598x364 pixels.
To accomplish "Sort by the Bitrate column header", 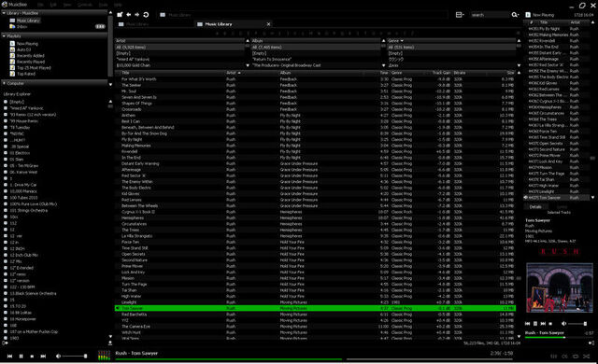I will pos(460,73).
